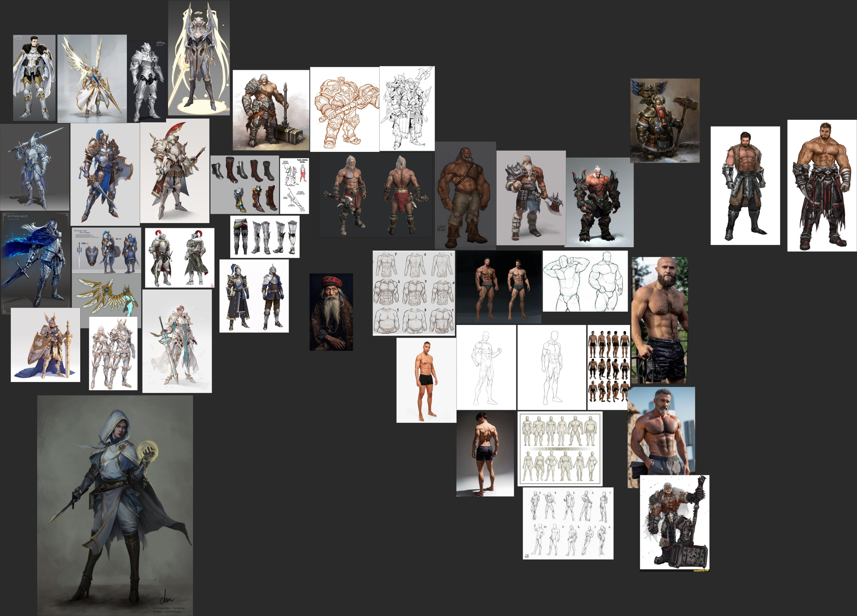
Task: Select photo of man in black boxer briefs
Action: (x=426, y=380)
